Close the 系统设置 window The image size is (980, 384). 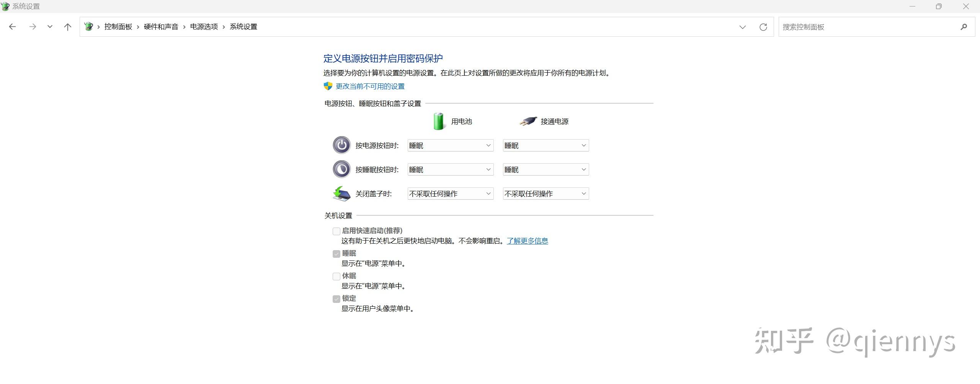click(x=966, y=6)
